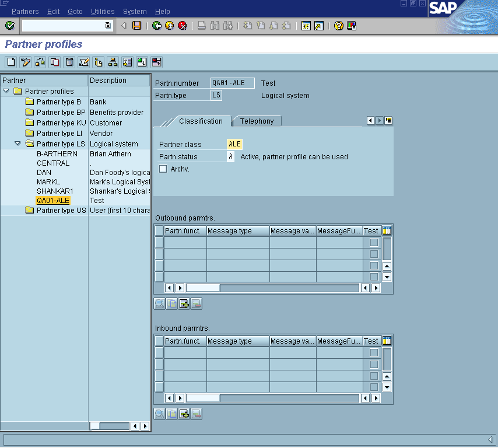The width and height of the screenshot is (498, 448).
Task: Open the Customize Local Layout icon
Action: click(352, 26)
